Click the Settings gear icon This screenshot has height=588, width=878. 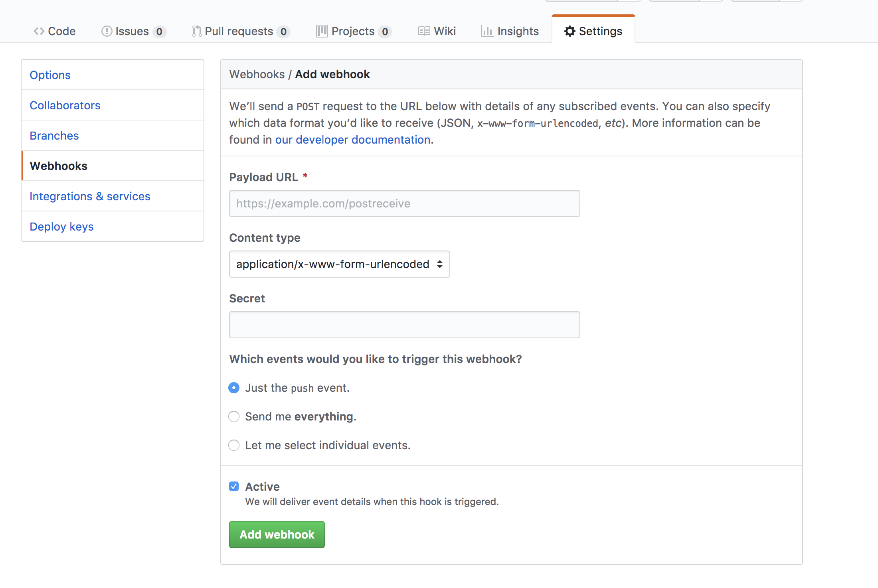570,31
